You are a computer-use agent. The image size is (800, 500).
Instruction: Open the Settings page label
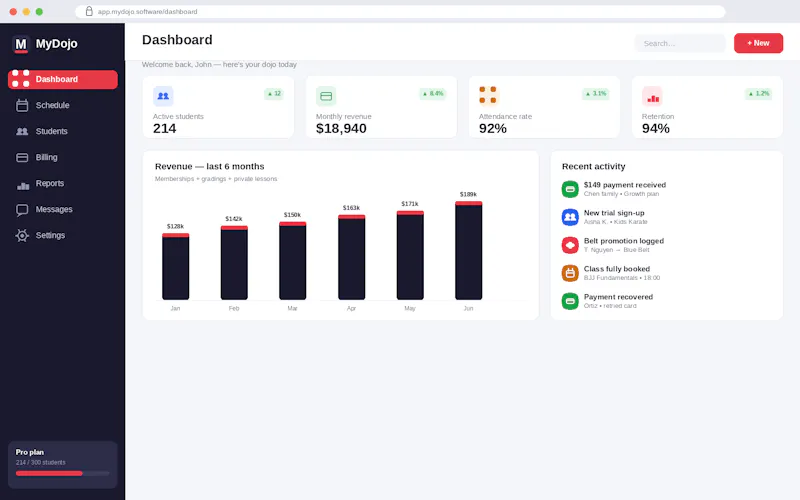coord(50,235)
